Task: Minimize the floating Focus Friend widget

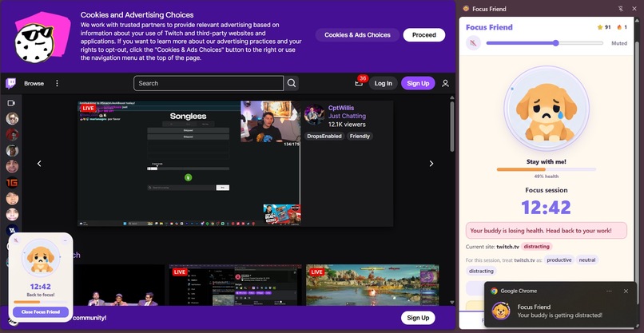Action: pos(65,240)
